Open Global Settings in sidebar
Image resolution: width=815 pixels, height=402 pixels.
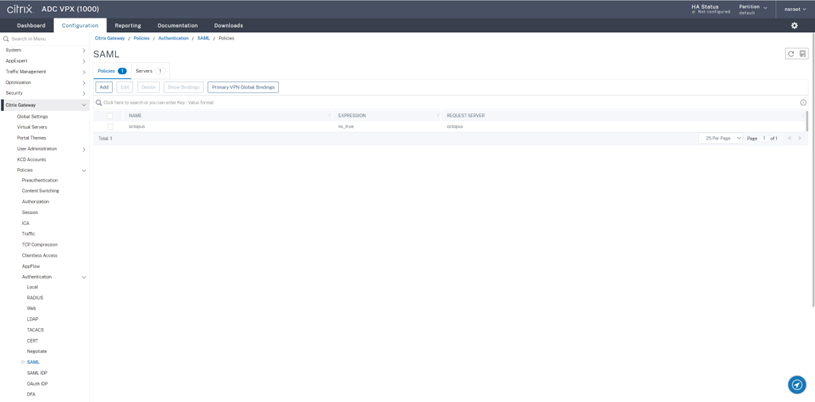click(32, 116)
